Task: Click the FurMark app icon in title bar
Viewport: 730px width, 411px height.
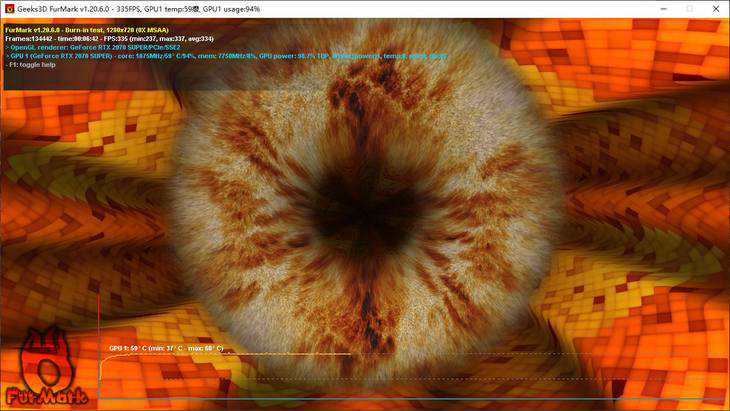Action: 9,8
